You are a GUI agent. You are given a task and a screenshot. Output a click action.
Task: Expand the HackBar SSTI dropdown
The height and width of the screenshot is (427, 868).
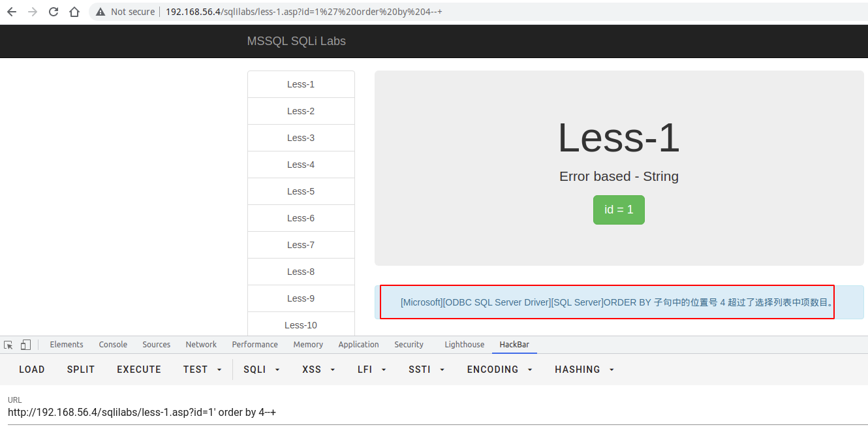point(427,370)
